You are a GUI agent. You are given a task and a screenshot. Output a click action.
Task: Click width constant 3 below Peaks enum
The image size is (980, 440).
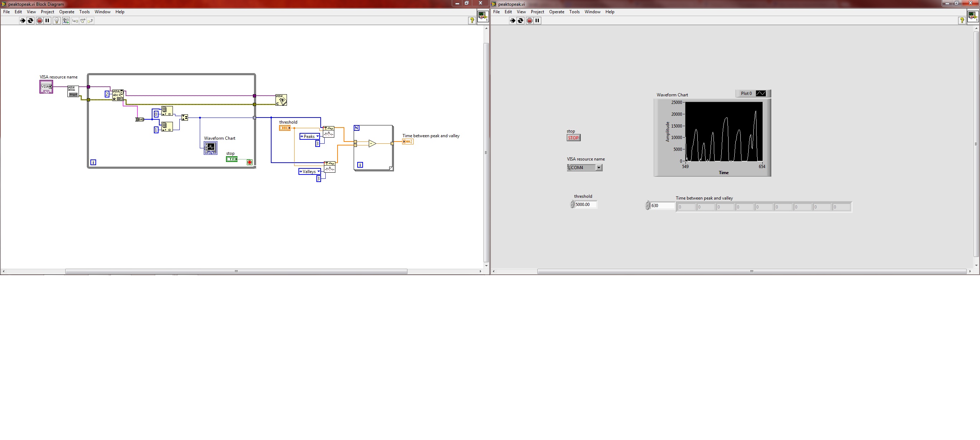(317, 144)
